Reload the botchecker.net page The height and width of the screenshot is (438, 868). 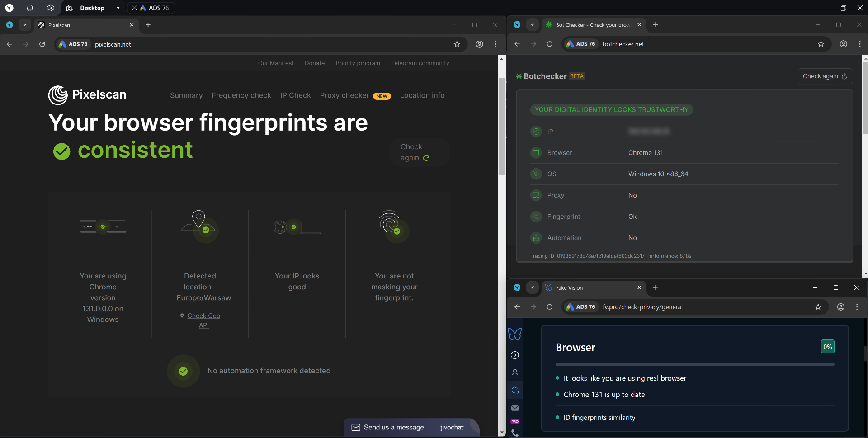550,44
